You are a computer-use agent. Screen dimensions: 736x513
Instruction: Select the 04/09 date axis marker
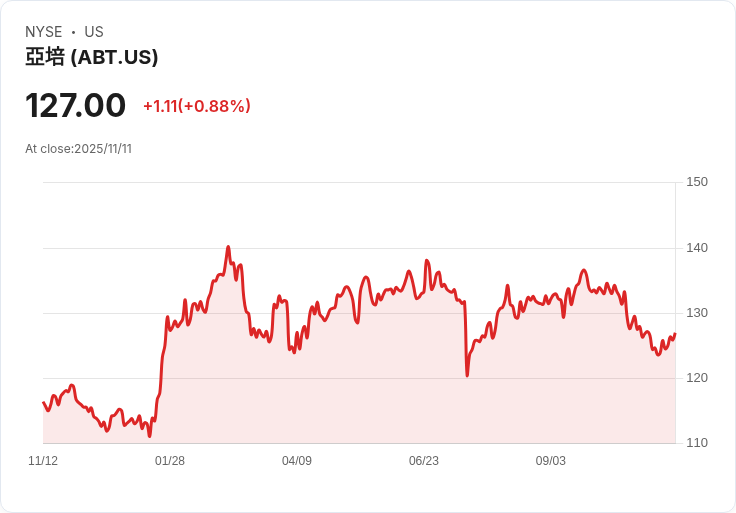pos(297,460)
